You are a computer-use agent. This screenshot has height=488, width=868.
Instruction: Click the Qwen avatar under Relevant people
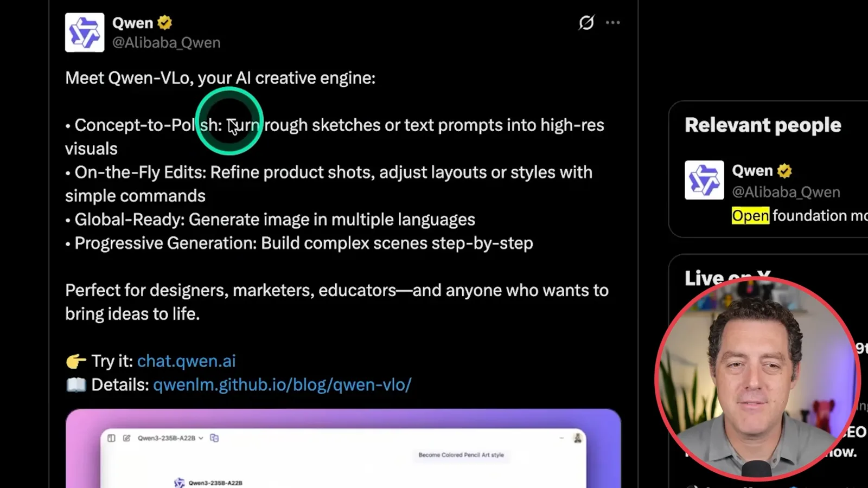pyautogui.click(x=704, y=180)
